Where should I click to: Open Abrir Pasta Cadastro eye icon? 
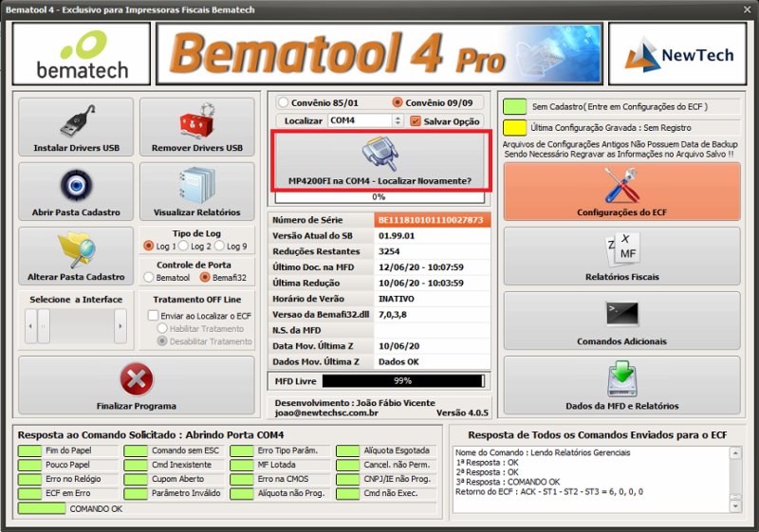pyautogui.click(x=76, y=185)
